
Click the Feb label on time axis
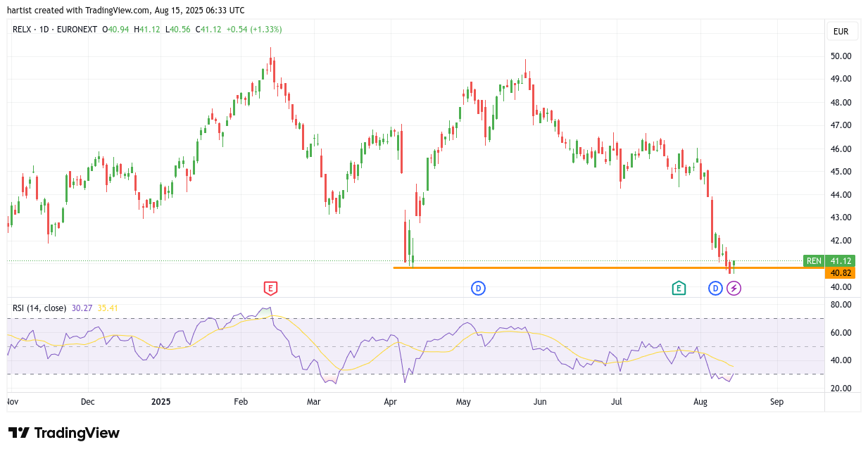point(241,402)
